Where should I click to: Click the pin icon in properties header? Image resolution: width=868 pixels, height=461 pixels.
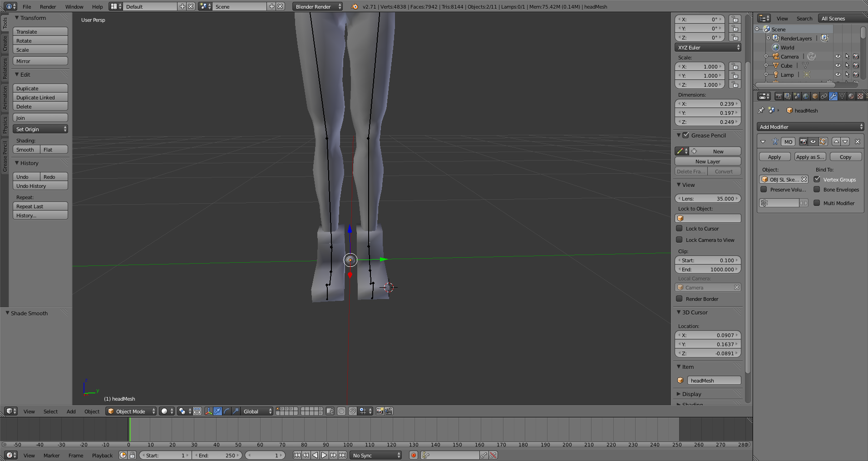(x=761, y=110)
